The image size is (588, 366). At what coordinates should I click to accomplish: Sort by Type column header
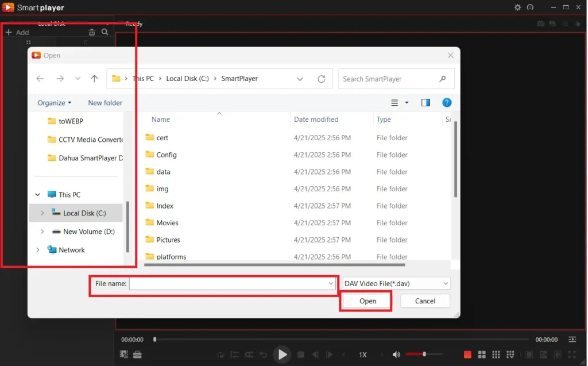[x=384, y=120]
